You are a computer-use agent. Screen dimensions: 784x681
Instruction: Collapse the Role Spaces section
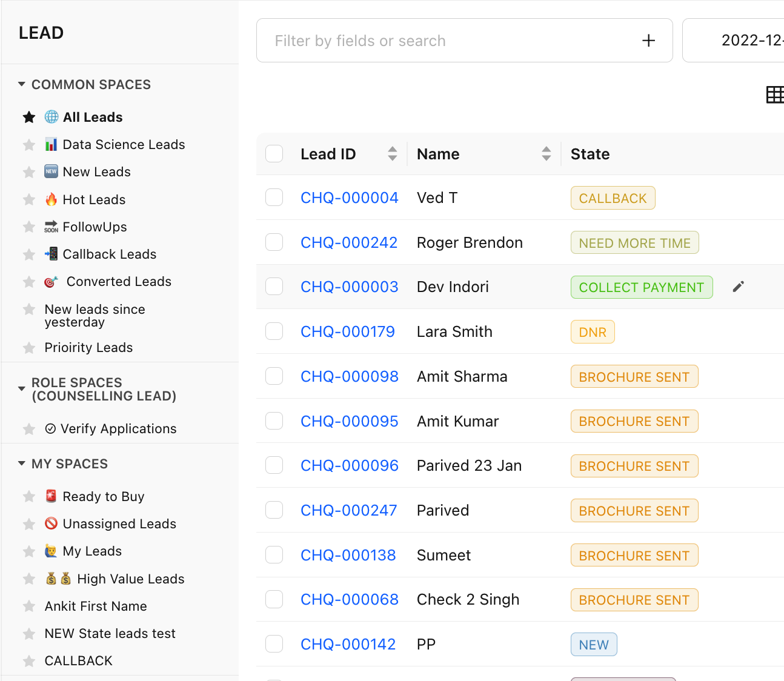point(22,389)
